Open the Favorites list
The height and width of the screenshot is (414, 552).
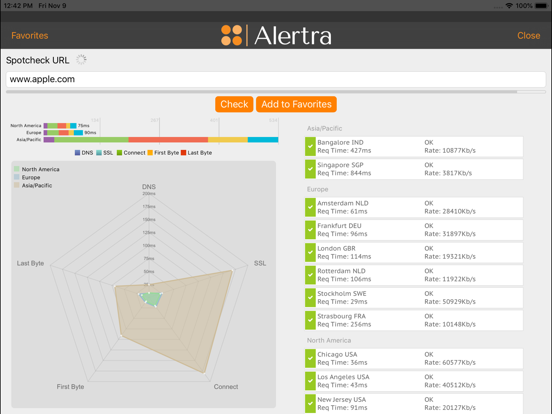[30, 36]
